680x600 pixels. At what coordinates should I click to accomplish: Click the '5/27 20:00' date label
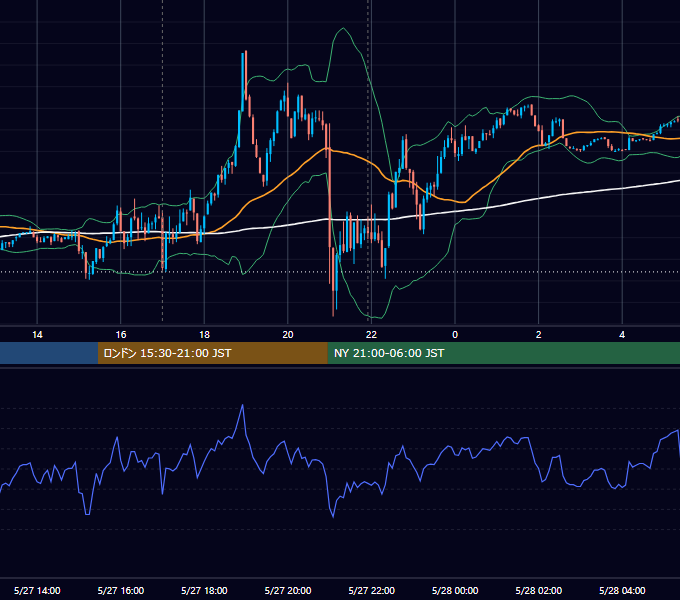click(x=288, y=590)
